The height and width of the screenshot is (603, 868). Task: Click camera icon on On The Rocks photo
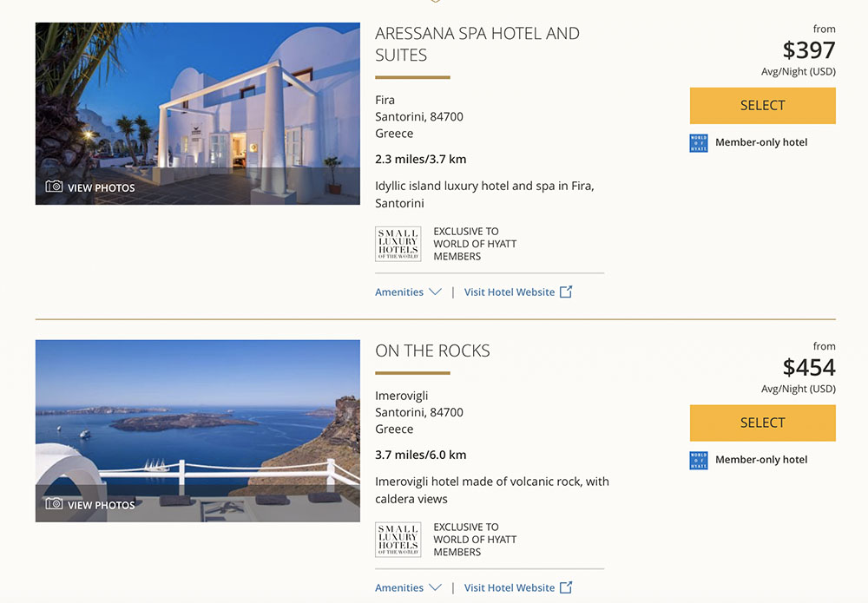point(54,503)
